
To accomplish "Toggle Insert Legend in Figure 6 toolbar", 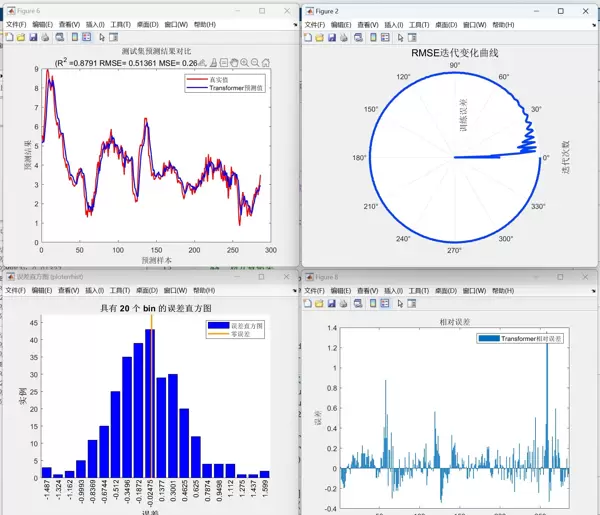I will tap(86, 37).
